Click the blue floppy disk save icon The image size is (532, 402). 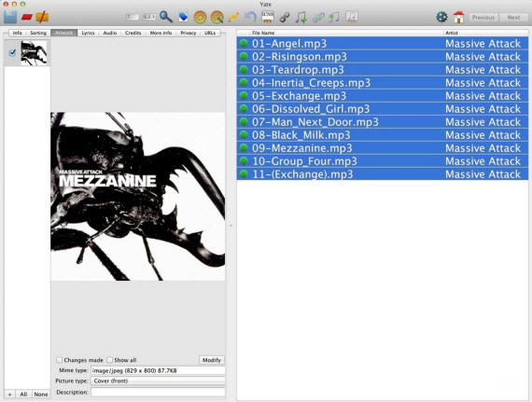pyautogui.click(x=10, y=17)
